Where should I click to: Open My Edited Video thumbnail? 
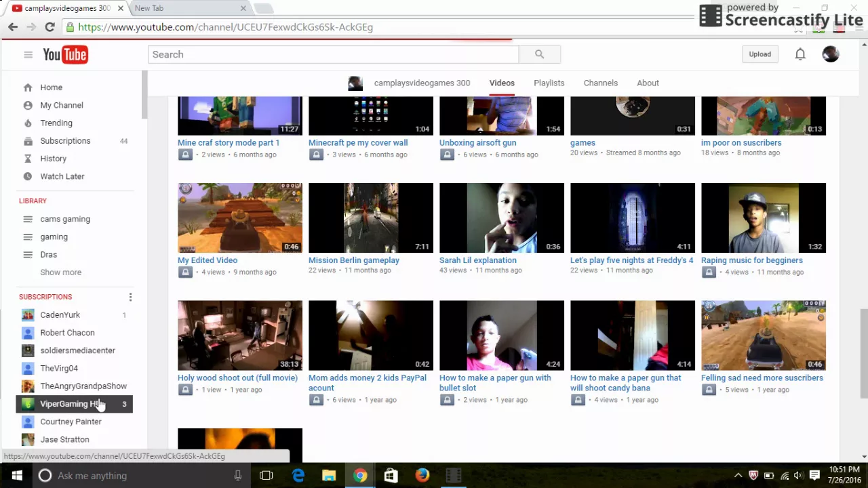(x=240, y=218)
